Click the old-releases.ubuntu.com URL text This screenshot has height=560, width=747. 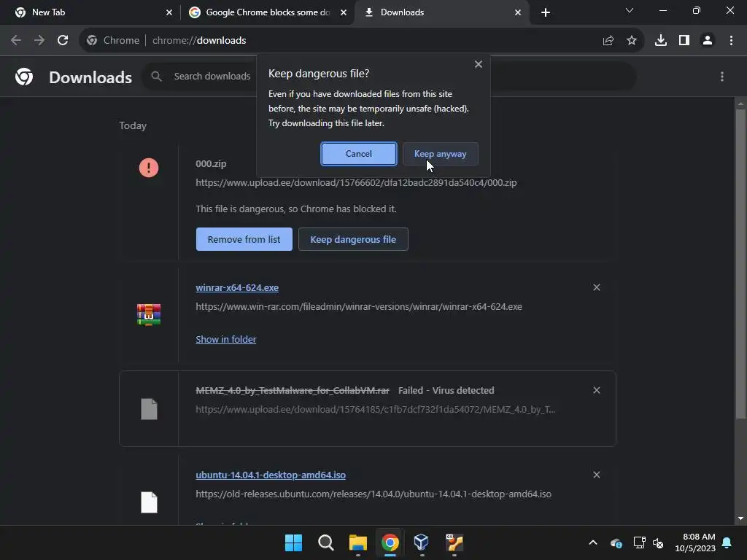click(x=373, y=494)
